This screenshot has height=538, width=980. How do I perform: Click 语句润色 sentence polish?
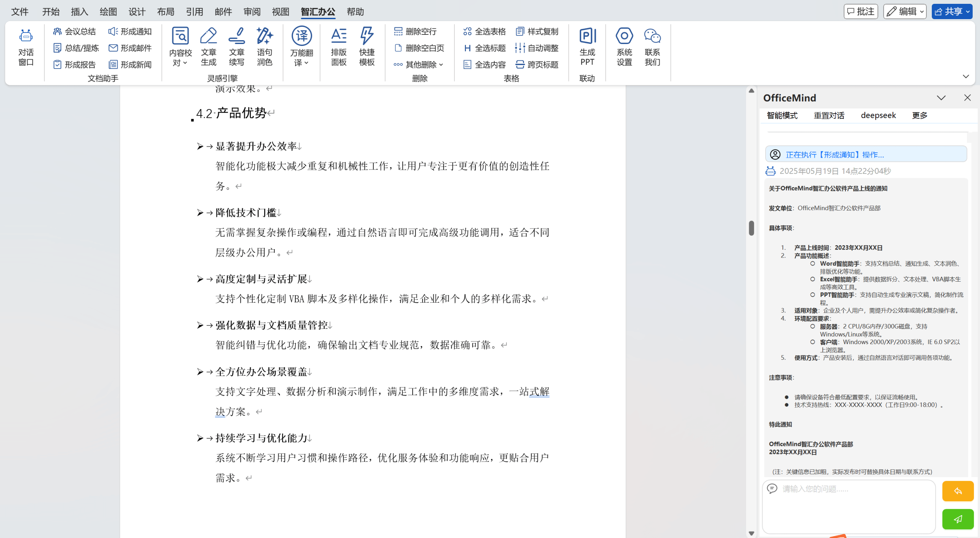click(265, 47)
